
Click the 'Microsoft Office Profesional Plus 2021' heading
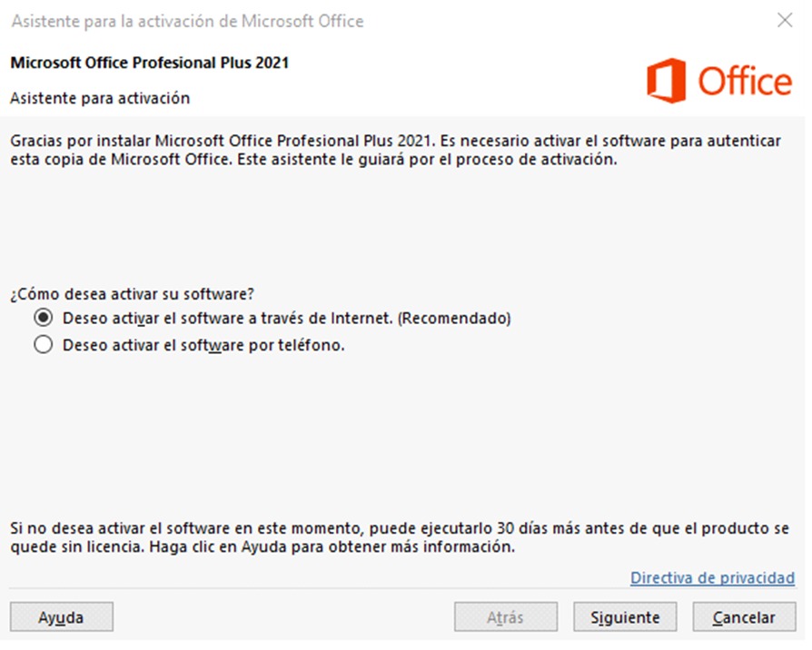pyautogui.click(x=149, y=64)
